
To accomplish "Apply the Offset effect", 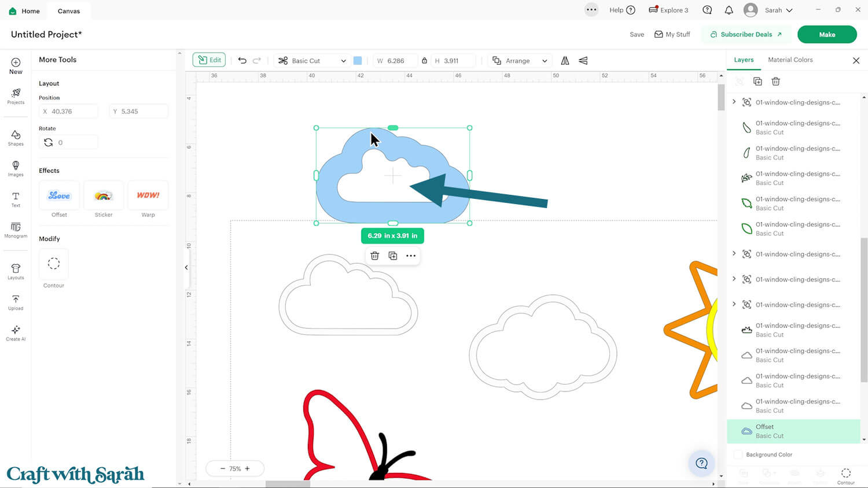I will pyautogui.click(x=59, y=196).
